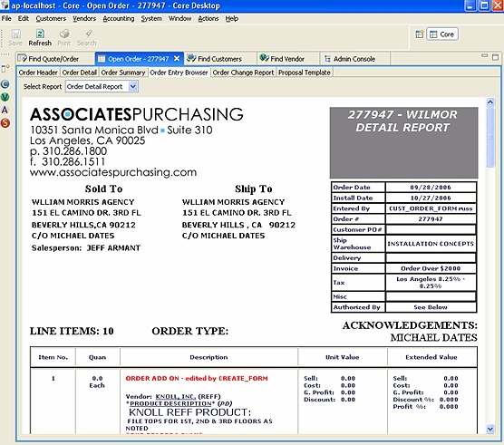The image size is (504, 445).
Task: Click the Save toolbar icon
Action: click(15, 34)
